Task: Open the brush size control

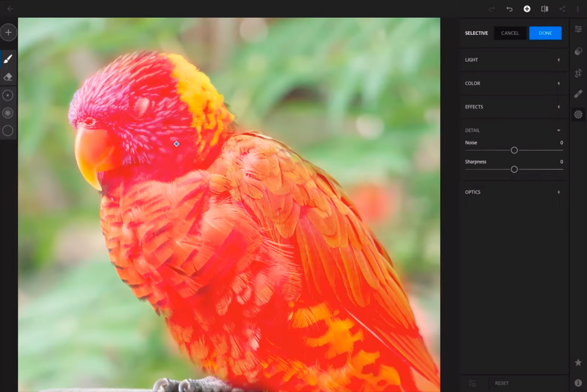Action: click(x=8, y=95)
